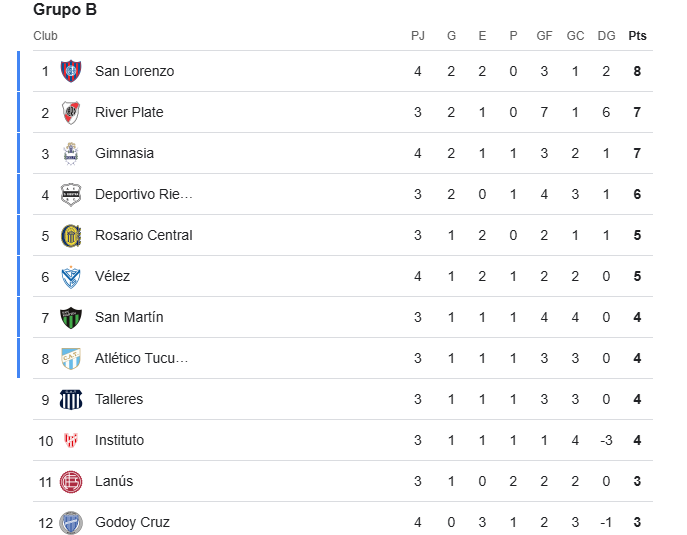Click the Vélez crest icon
This screenshot has width=687, height=535.
pos(71,276)
